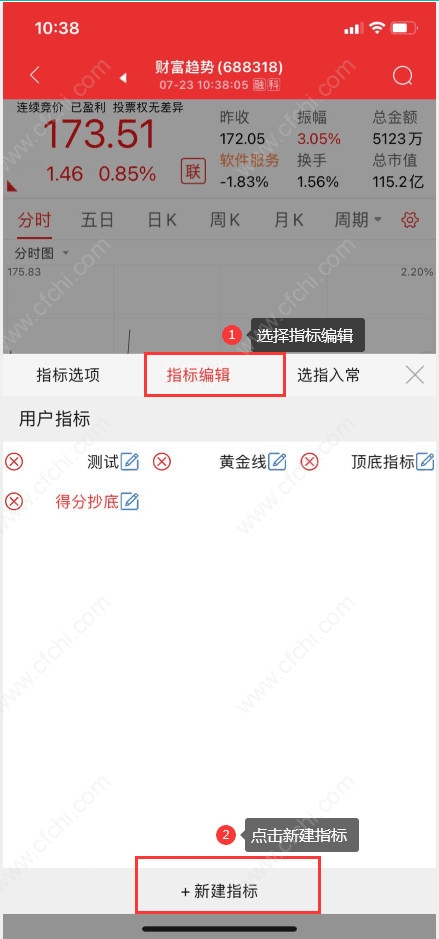Delete the 得分抄底 indicator

[x=14, y=501]
